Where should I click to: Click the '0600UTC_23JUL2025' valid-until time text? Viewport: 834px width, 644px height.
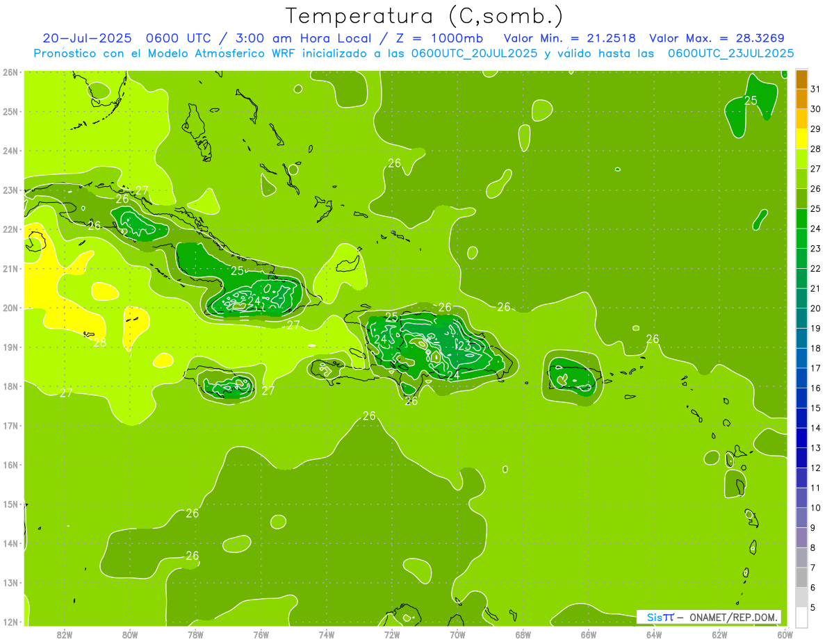730,53
